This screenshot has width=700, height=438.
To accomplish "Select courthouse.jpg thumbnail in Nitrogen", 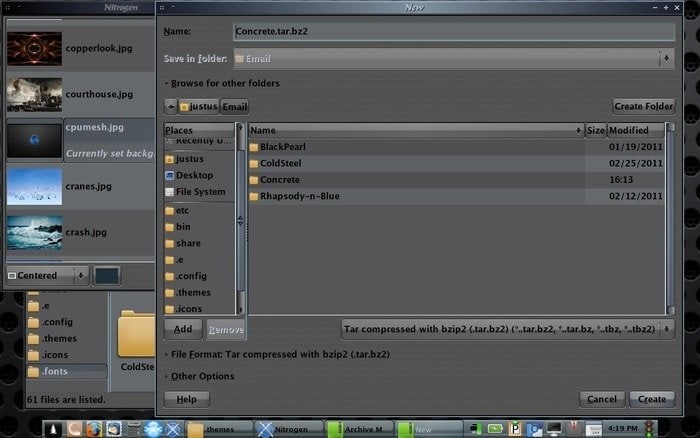I will (x=34, y=94).
